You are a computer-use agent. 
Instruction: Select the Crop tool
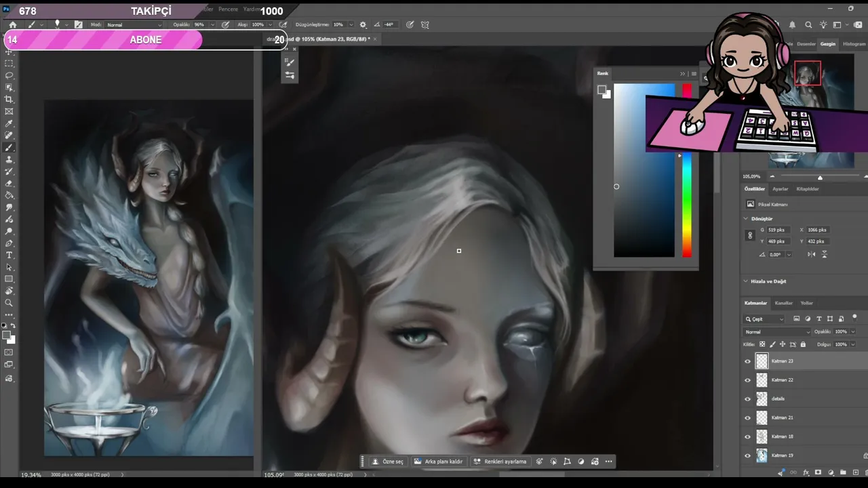pyautogui.click(x=9, y=100)
